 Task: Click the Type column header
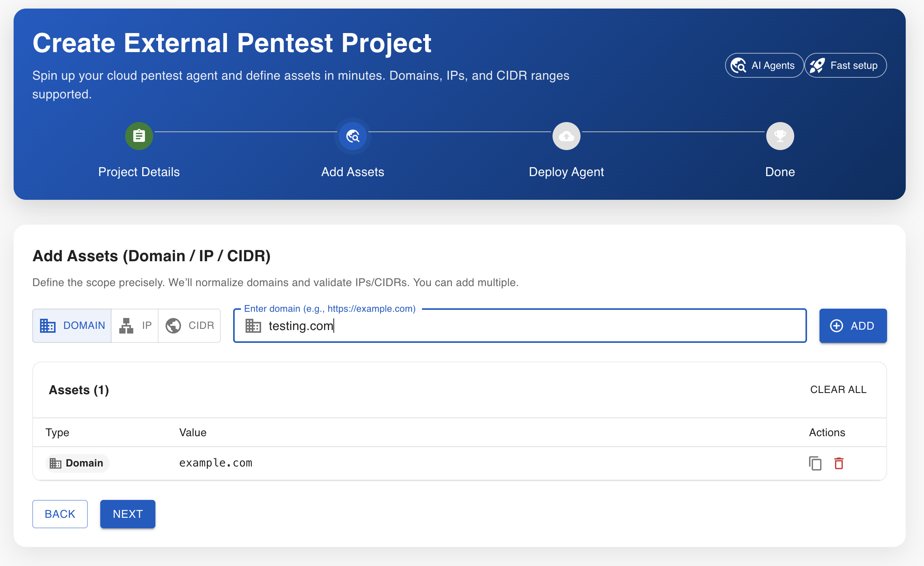(x=58, y=432)
